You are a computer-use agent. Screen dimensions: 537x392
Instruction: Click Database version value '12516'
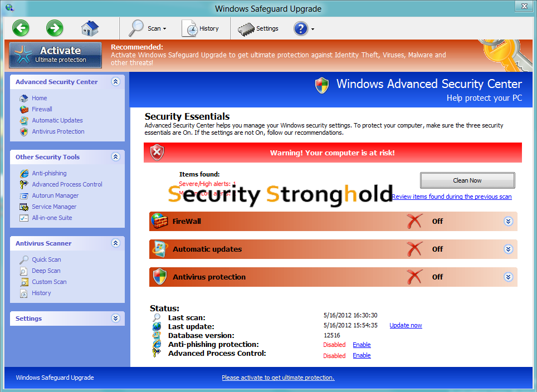332,335
